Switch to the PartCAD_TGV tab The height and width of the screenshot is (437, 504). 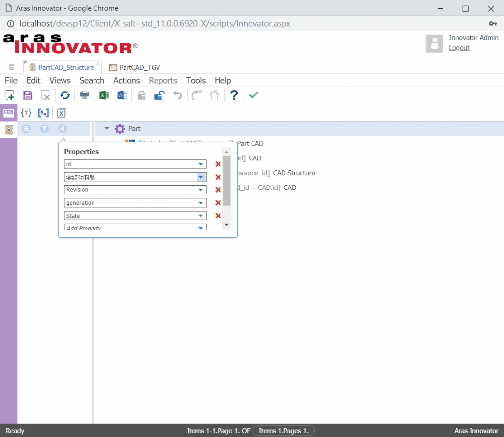coord(135,67)
